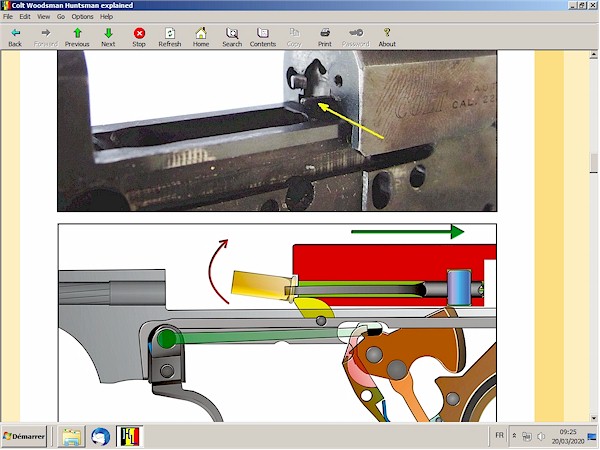The height and width of the screenshot is (450, 600).
Task: Refresh the current page
Action: [x=170, y=37]
